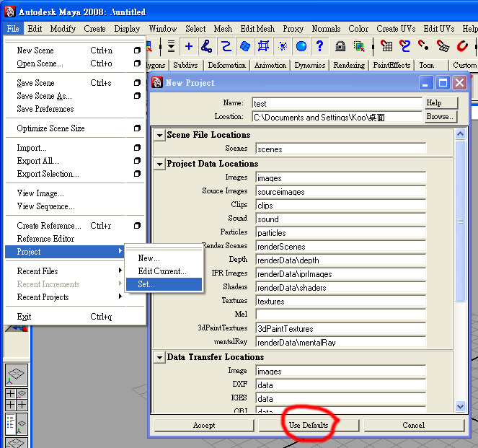
Task: Switch to persp/outliner layout icon
Action: [x=17, y=424]
